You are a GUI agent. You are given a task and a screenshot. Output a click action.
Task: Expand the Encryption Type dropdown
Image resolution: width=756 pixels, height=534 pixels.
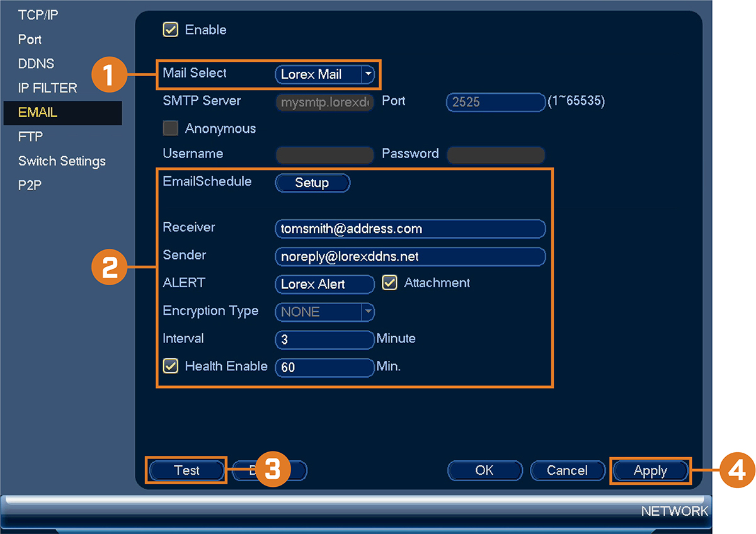pos(368,312)
